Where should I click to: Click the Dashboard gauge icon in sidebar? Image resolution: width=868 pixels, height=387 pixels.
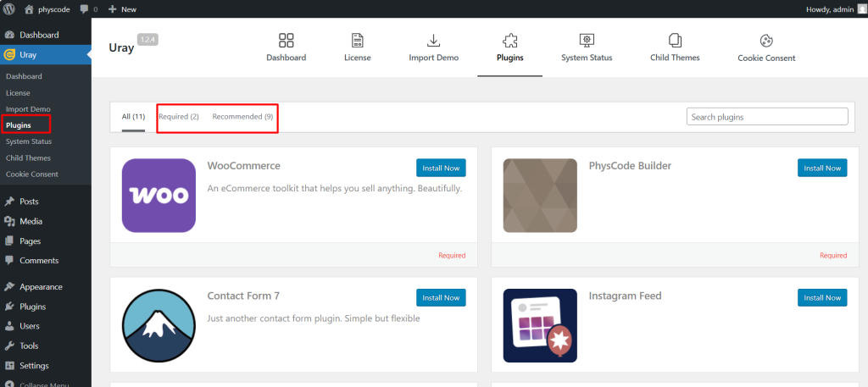(9, 35)
